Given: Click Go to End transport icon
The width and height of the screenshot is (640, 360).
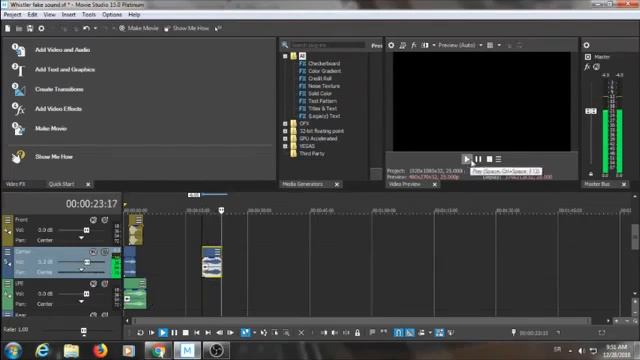Looking at the screenshot, I should tap(208, 333).
